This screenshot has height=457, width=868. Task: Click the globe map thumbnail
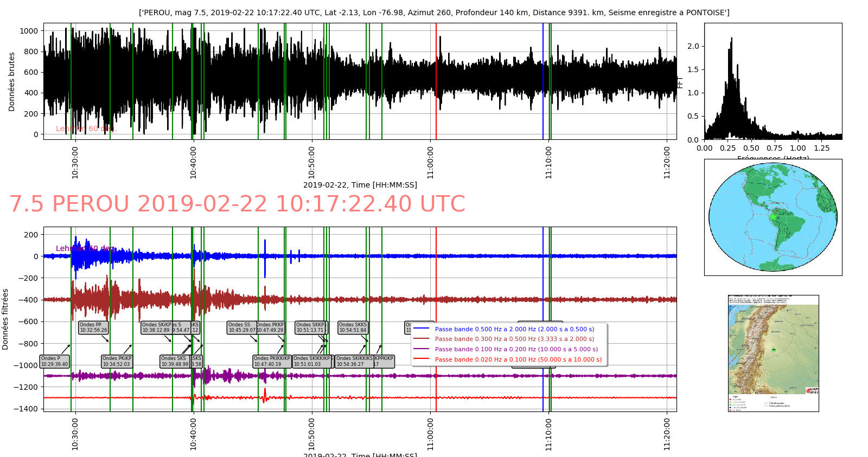point(773,217)
